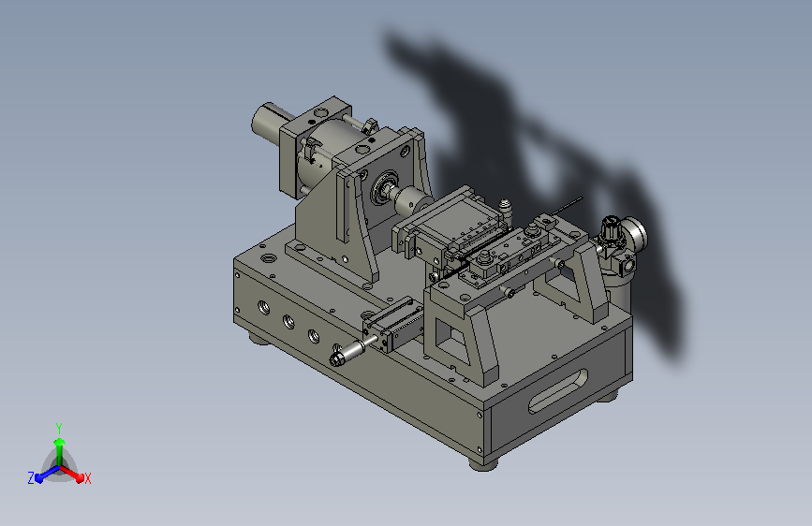This screenshot has height=526, width=812.
Task: Select the micrometer head knob on the slide
Action: (x=347, y=352)
